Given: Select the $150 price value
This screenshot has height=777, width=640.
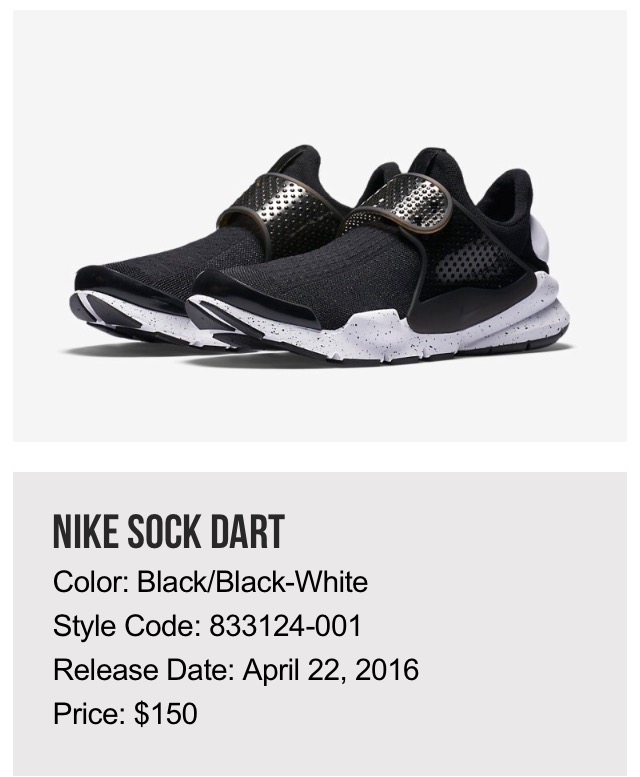Looking at the screenshot, I should pos(166,714).
